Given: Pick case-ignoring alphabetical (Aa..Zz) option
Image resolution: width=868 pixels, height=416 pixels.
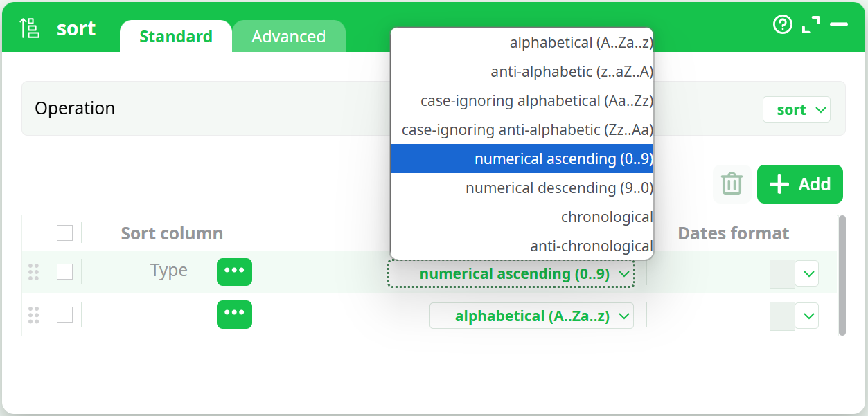Looking at the screenshot, I should point(538,100).
